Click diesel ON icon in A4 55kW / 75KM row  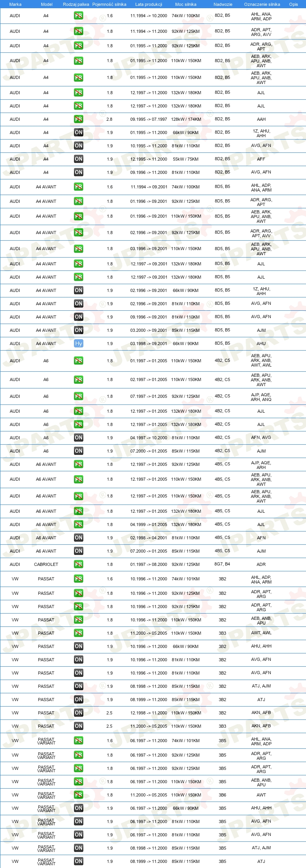click(79, 159)
